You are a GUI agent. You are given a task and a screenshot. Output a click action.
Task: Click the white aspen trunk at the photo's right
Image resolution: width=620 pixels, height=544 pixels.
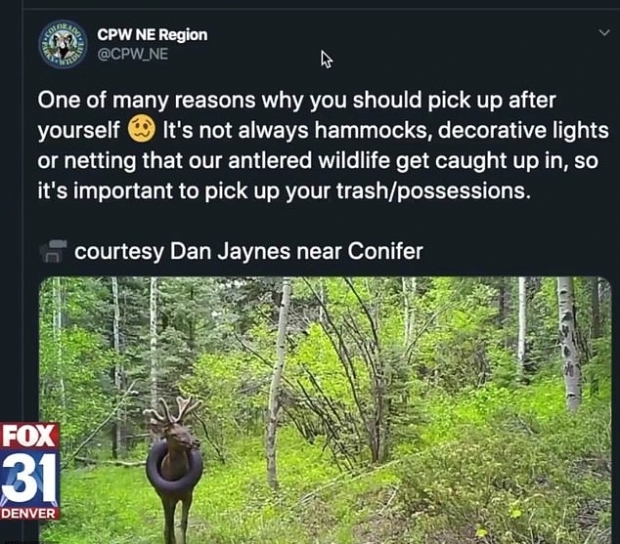(569, 342)
